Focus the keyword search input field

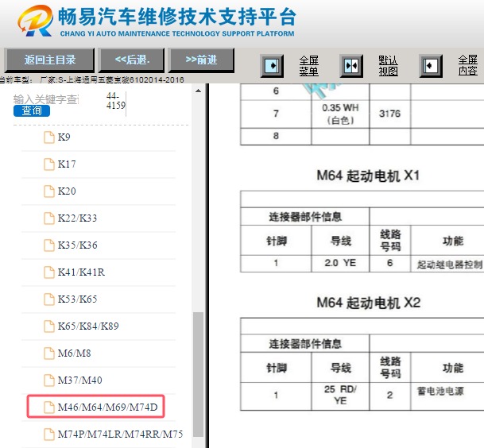pos(46,99)
